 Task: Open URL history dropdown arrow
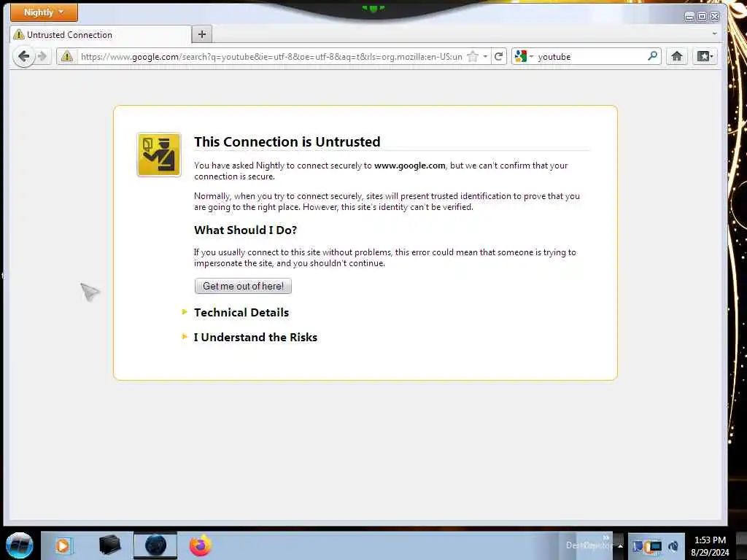[485, 57]
